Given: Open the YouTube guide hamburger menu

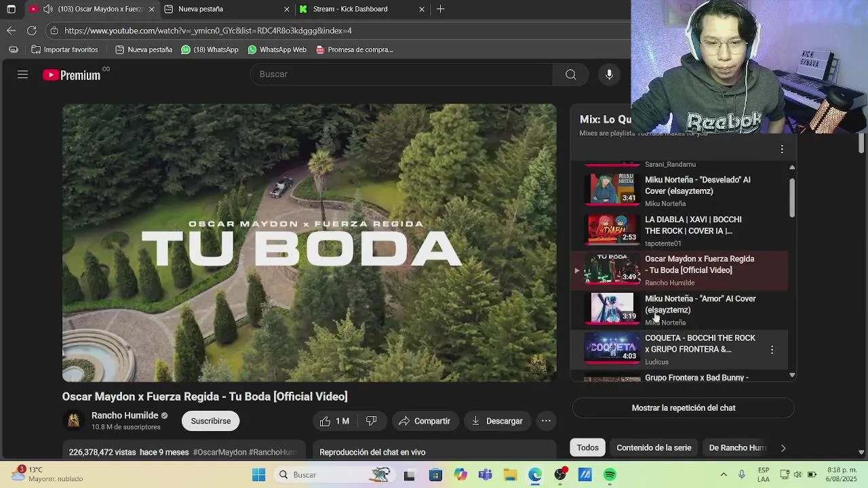Looking at the screenshot, I should pyautogui.click(x=22, y=75).
